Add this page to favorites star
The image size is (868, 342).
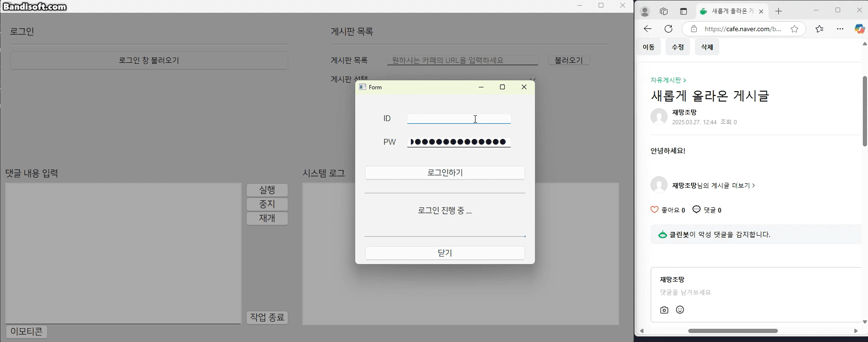(794, 29)
